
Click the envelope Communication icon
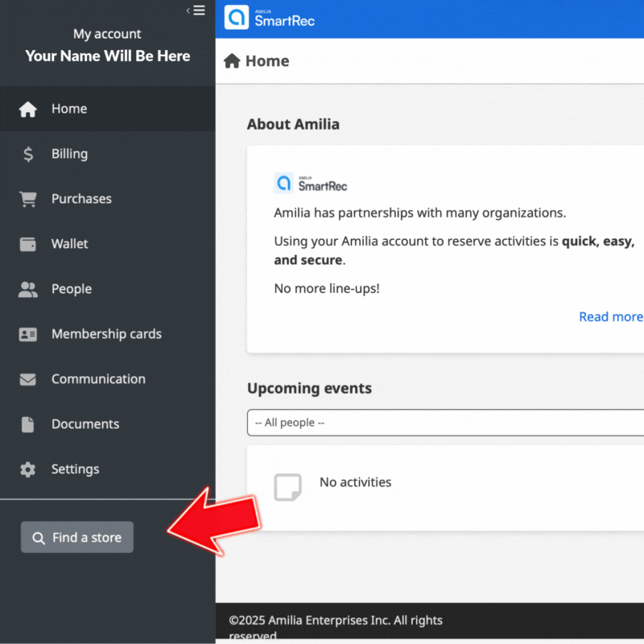coord(28,380)
